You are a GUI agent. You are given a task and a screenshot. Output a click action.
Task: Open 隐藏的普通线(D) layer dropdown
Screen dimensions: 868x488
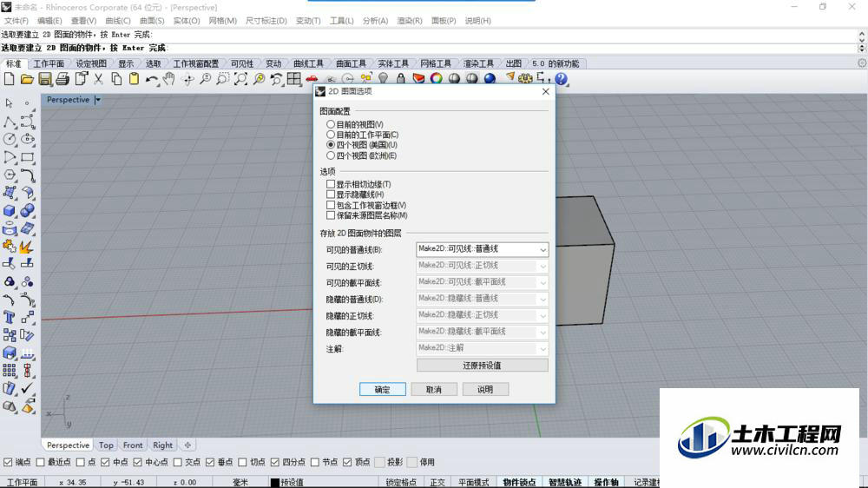482,299
